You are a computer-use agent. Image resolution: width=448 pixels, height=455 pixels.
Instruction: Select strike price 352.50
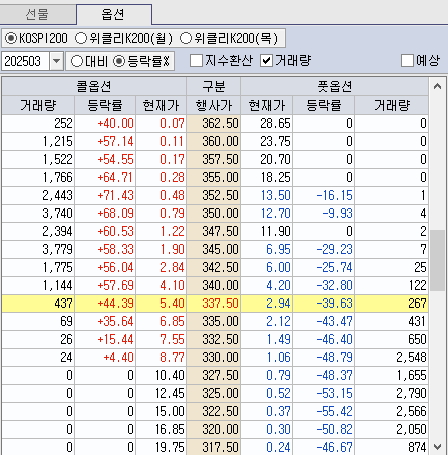[214, 195]
